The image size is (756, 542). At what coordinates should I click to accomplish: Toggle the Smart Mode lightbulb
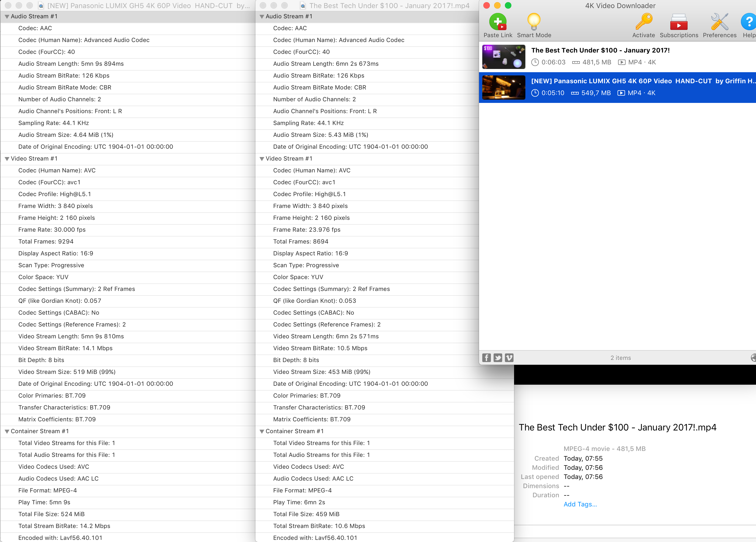coord(534,22)
